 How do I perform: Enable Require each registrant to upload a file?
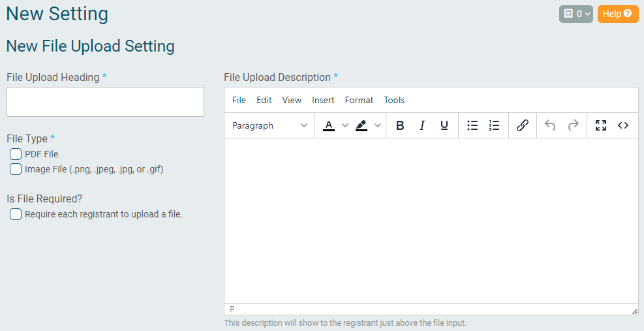[16, 214]
